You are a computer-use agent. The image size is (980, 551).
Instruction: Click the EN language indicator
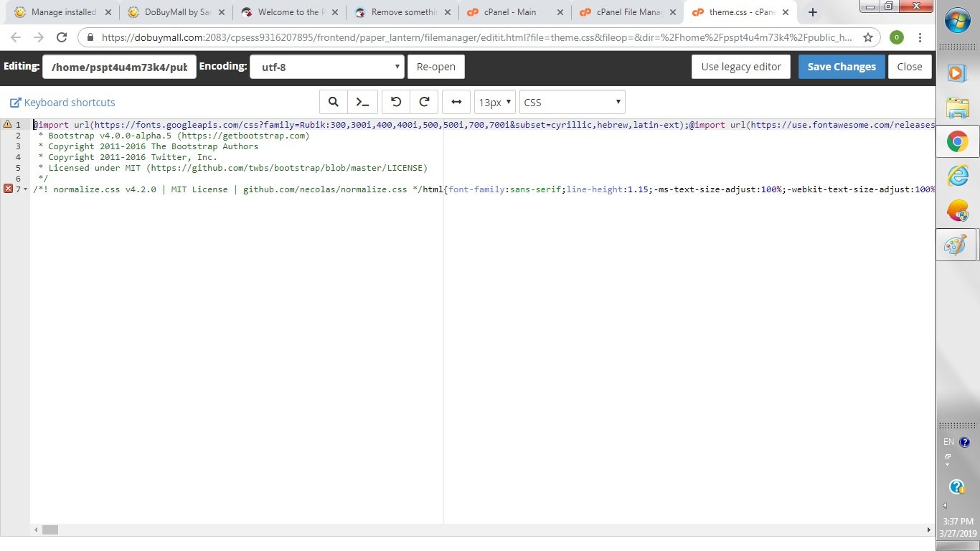pyautogui.click(x=948, y=442)
